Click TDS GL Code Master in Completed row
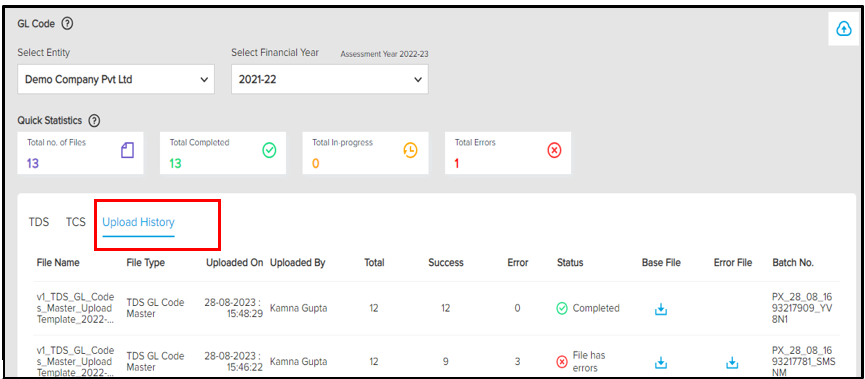Screen dimensions: 865x379 155,308
